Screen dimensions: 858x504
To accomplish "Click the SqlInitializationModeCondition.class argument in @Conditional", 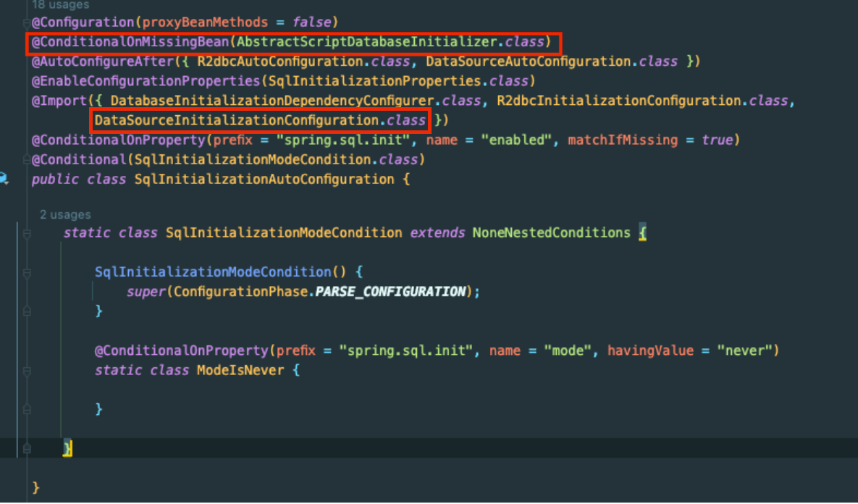I will click(x=276, y=160).
